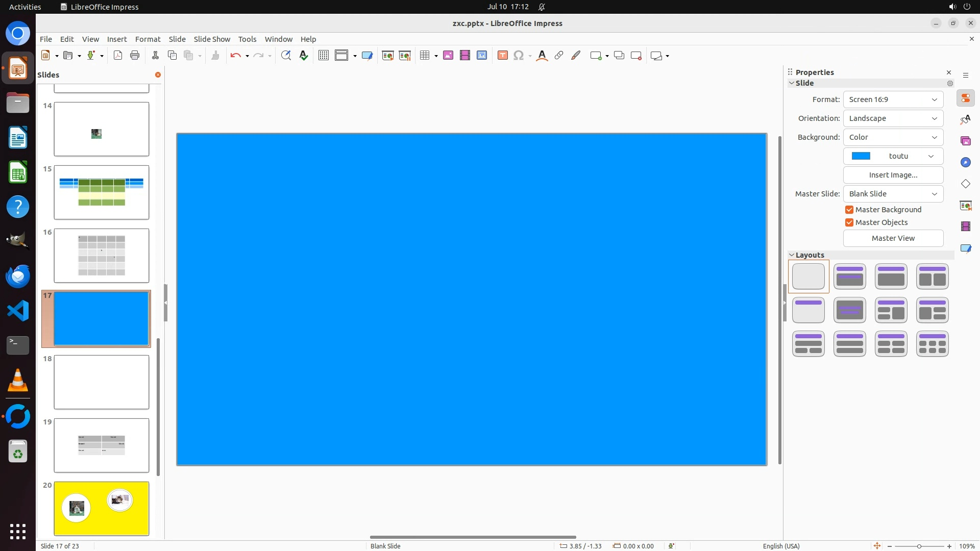Uncheck the Master Objects checkbox
Screen dimensions: 980x551
tap(849, 222)
